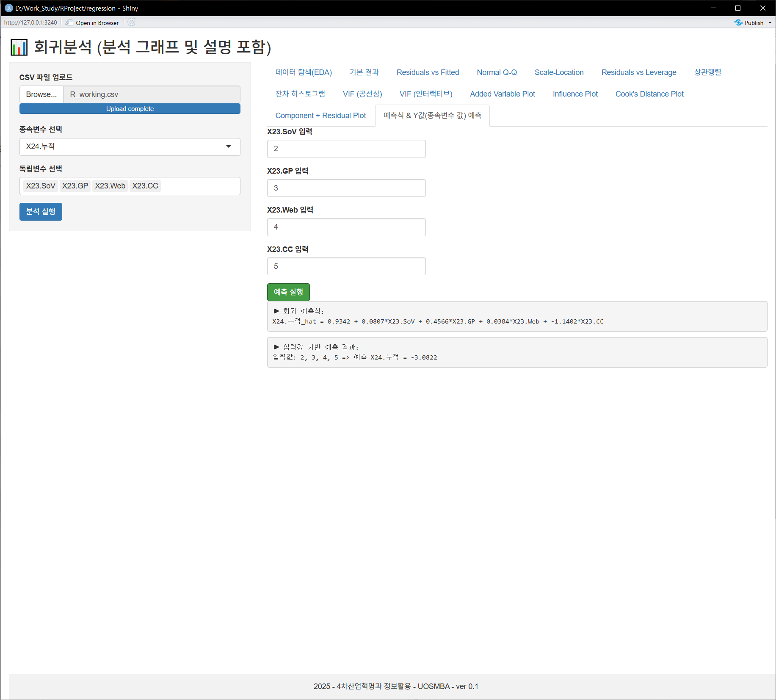Open the Residuals vs Fitted tab
The height and width of the screenshot is (700, 776).
pyautogui.click(x=428, y=72)
